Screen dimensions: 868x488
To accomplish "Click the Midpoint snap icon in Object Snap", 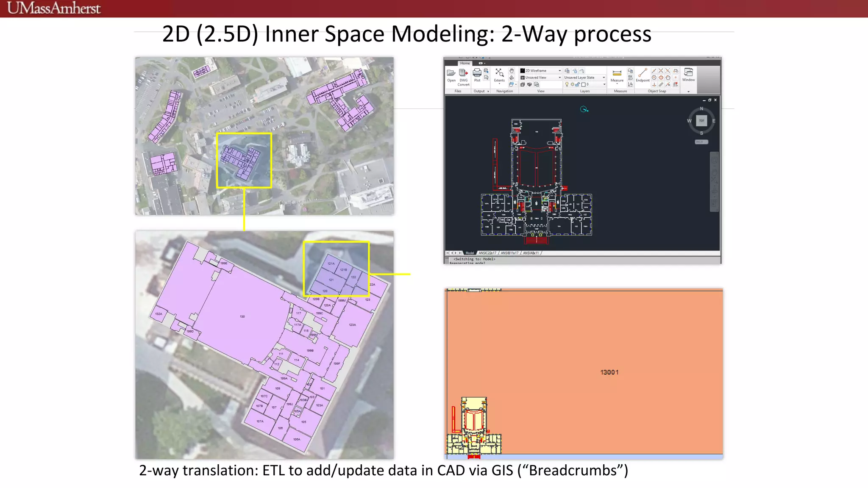I will tap(654, 71).
